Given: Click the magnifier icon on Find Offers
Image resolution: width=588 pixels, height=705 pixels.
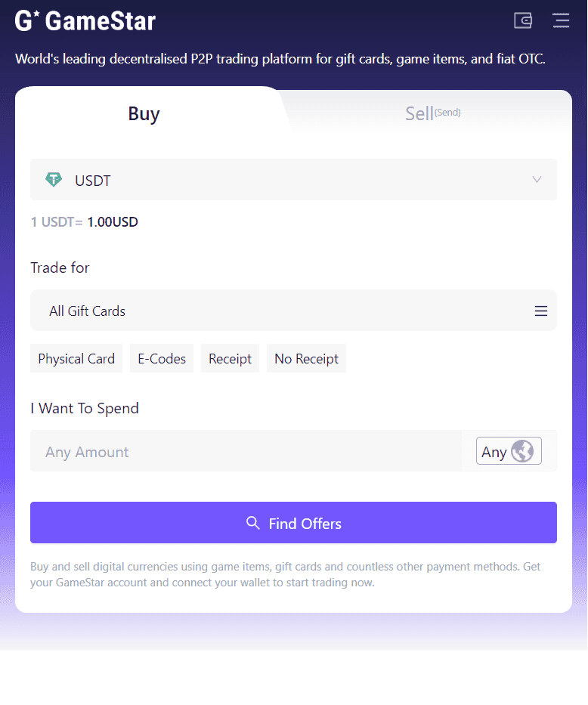Looking at the screenshot, I should pos(253,522).
